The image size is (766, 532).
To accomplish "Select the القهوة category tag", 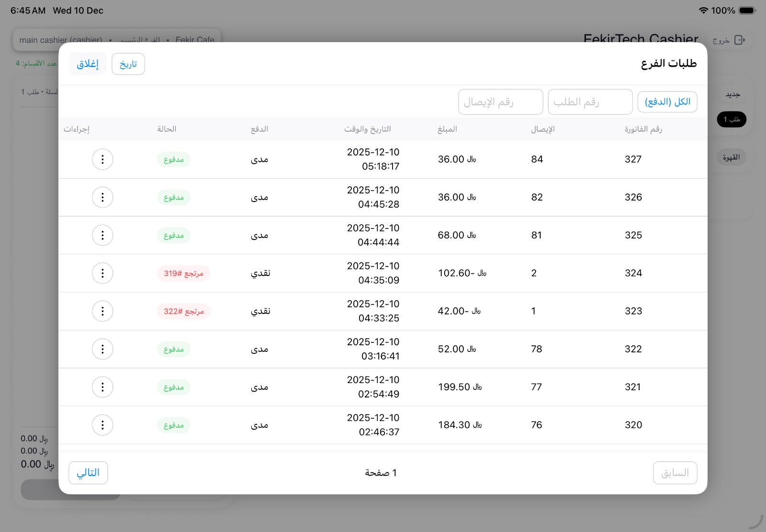I will [x=732, y=157].
